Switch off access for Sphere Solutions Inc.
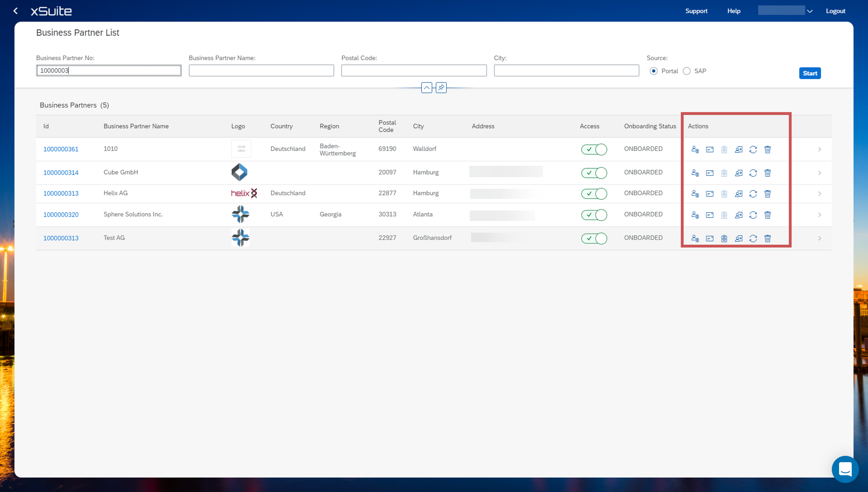The height and width of the screenshot is (492, 868). [x=594, y=215]
